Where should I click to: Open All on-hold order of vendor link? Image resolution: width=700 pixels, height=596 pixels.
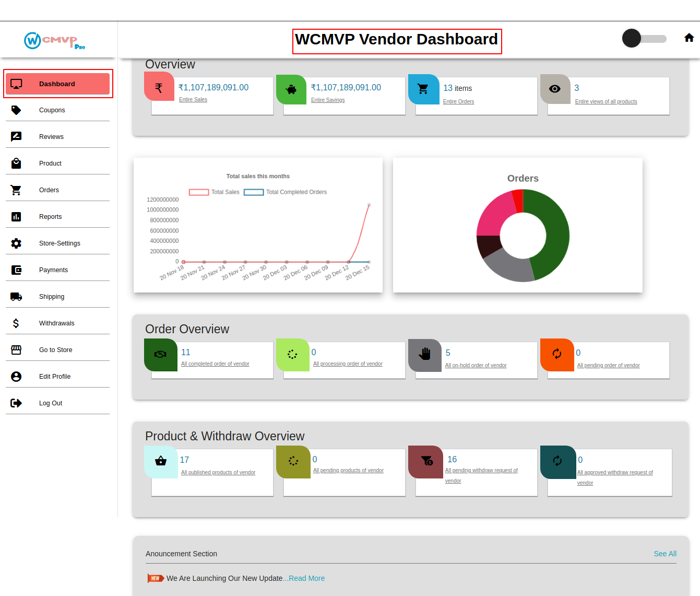pos(476,366)
